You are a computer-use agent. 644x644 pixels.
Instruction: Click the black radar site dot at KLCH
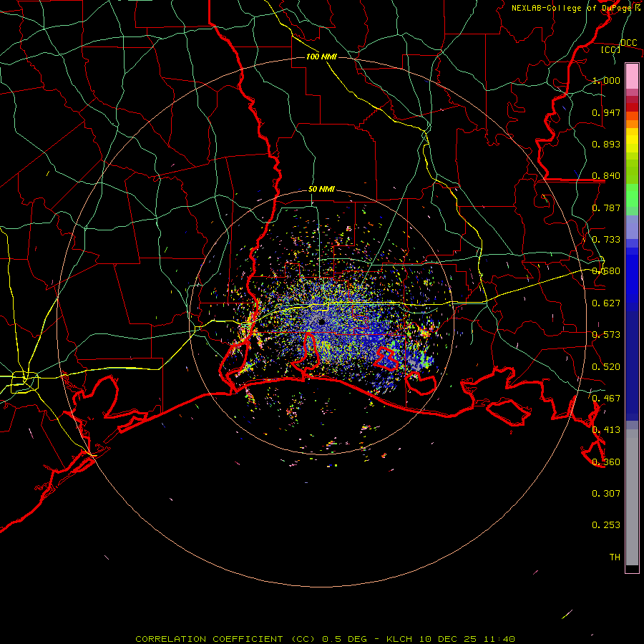322,322
